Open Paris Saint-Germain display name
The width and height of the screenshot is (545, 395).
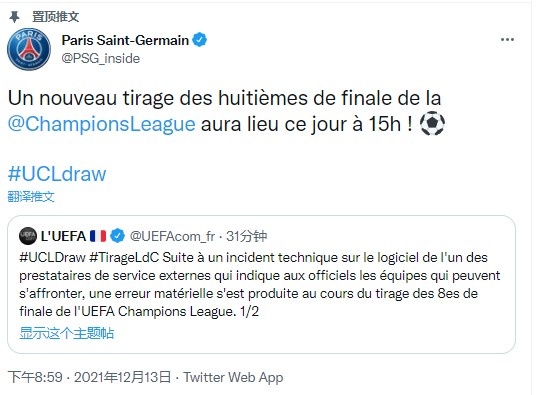(125, 40)
